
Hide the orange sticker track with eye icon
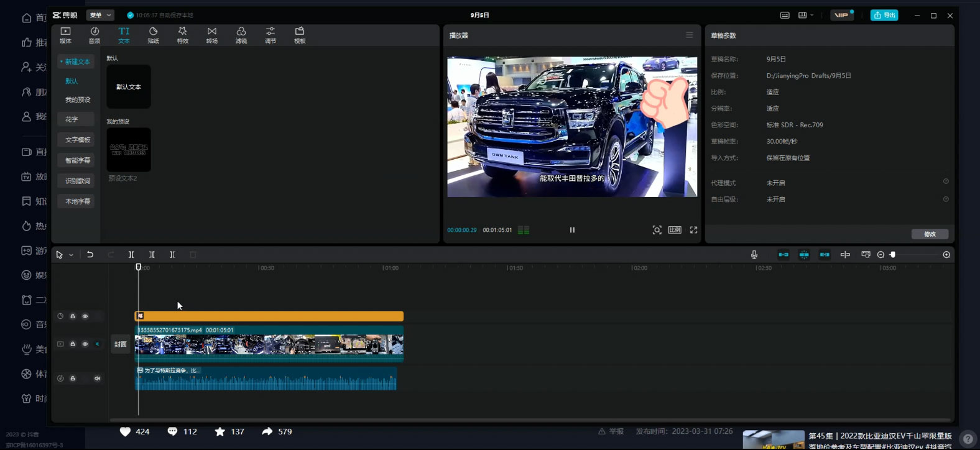point(85,316)
